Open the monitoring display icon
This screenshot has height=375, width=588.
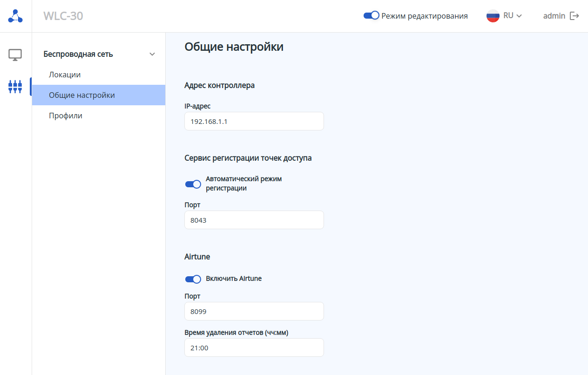pyautogui.click(x=15, y=55)
